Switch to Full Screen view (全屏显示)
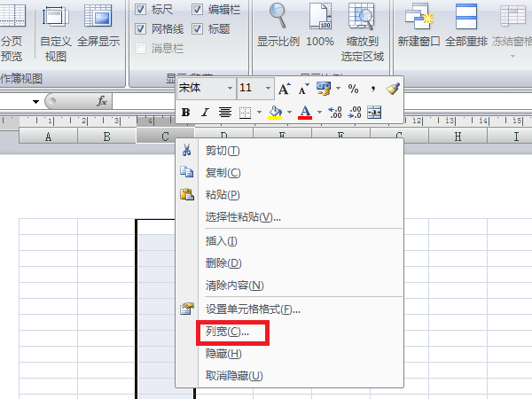The width and height of the screenshot is (532, 399). point(98,27)
